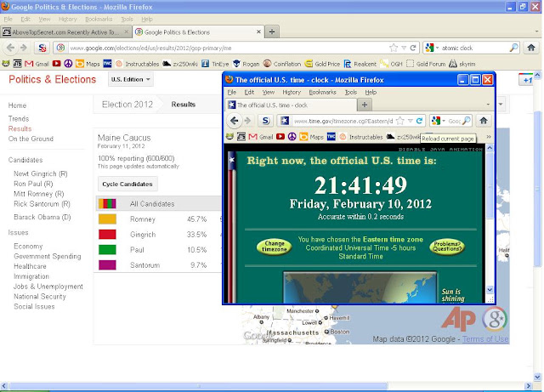The image size is (544, 392).
Task: Go back in the U.S. time window
Action: (x=235, y=121)
